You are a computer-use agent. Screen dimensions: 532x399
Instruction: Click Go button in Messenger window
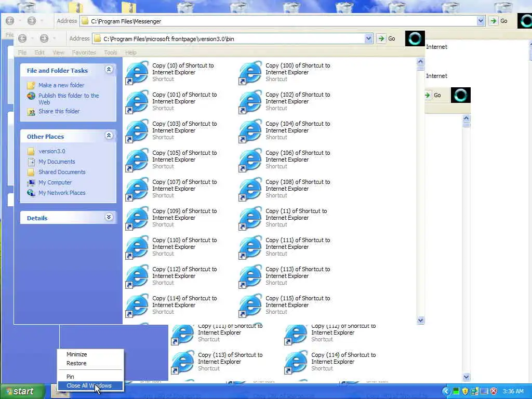pos(499,21)
